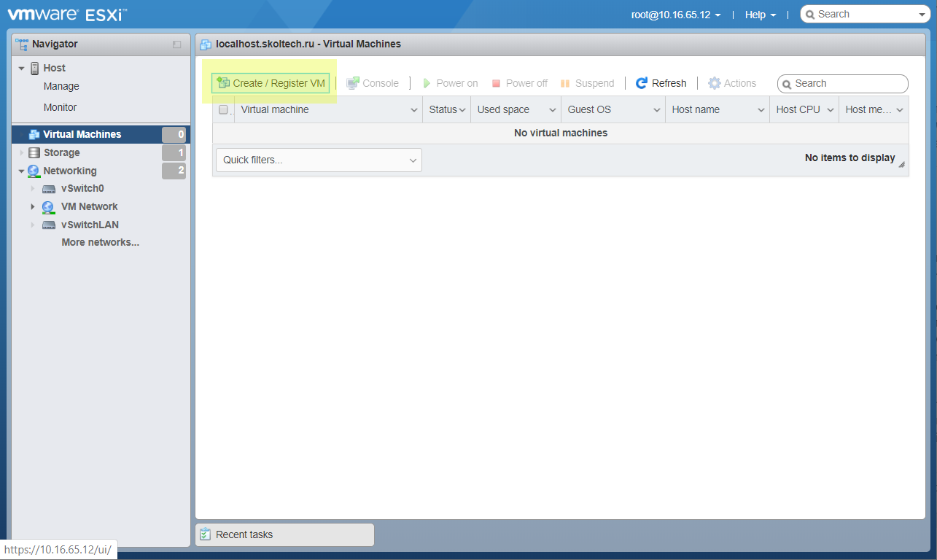
Task: Click the orange Suspend pause icon
Action: coord(565,83)
